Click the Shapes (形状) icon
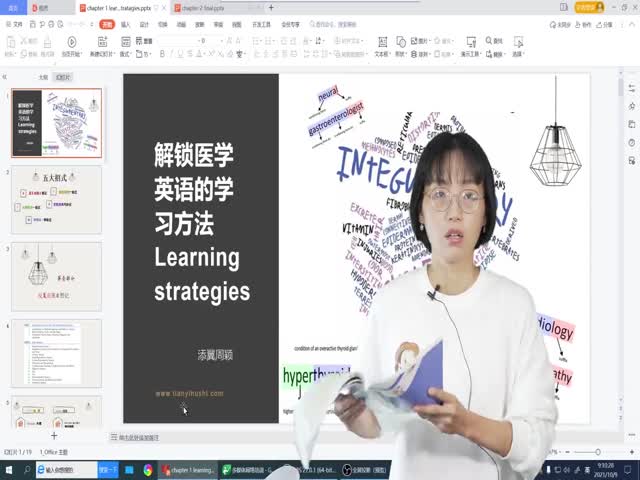Viewport: 640px width, 480px height. coord(401,42)
